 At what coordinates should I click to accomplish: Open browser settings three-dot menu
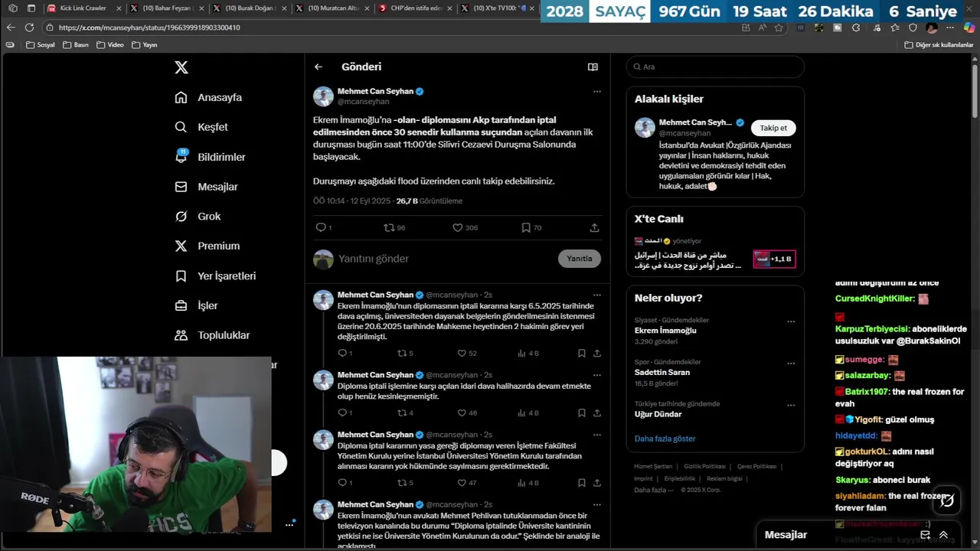(949, 28)
